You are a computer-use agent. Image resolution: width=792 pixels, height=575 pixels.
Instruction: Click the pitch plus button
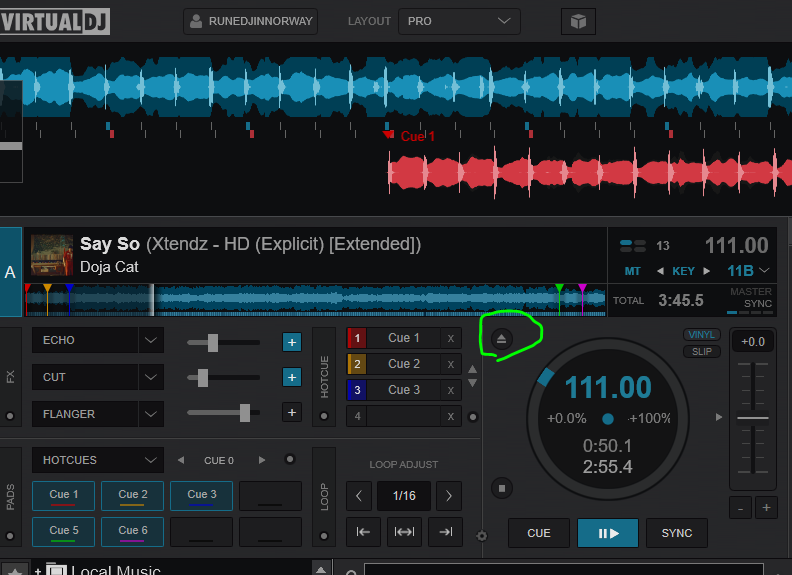point(766,508)
